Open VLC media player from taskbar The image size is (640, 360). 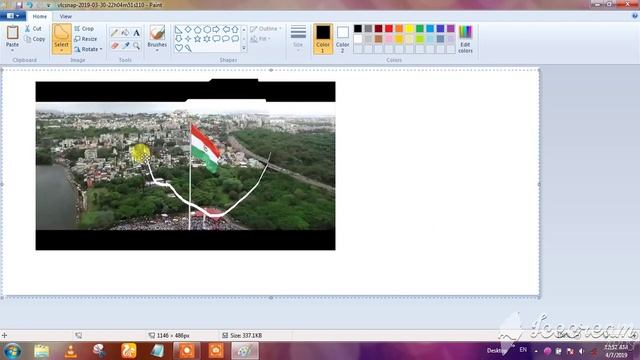71,351
